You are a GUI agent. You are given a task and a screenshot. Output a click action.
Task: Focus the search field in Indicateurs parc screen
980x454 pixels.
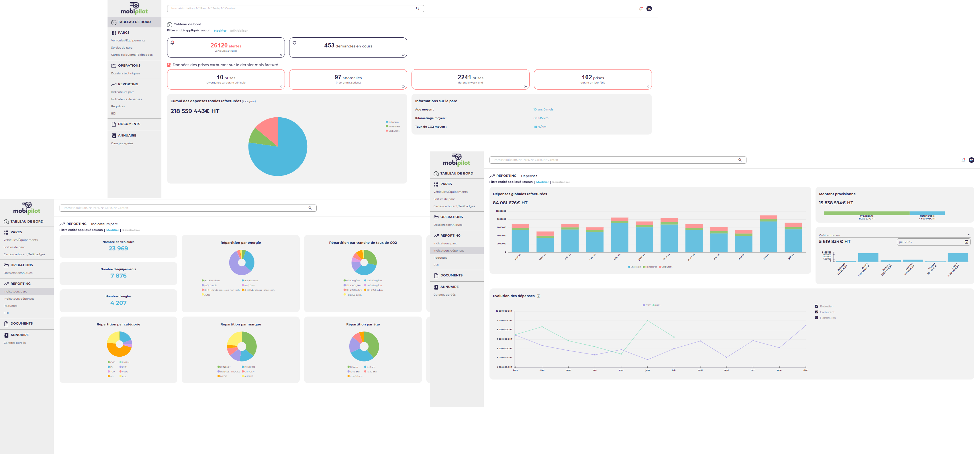click(x=188, y=208)
